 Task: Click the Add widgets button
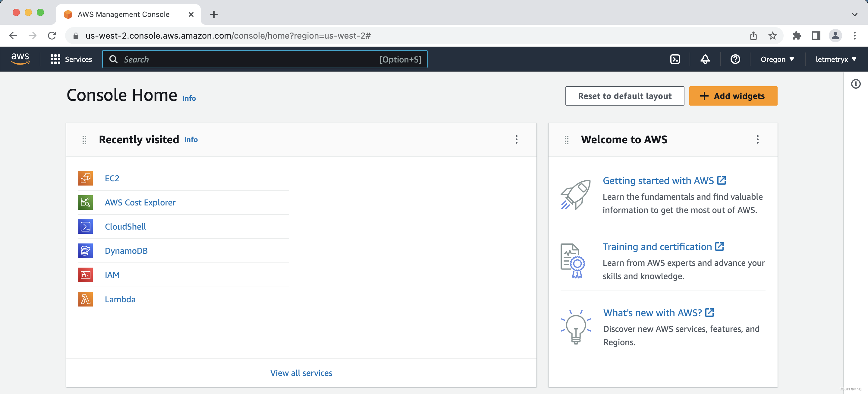[x=733, y=96]
